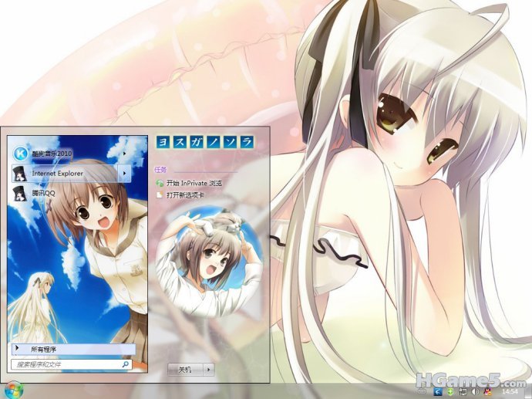Click the Show Desktop strip
The height and width of the screenshot is (399, 532).
[528, 391]
